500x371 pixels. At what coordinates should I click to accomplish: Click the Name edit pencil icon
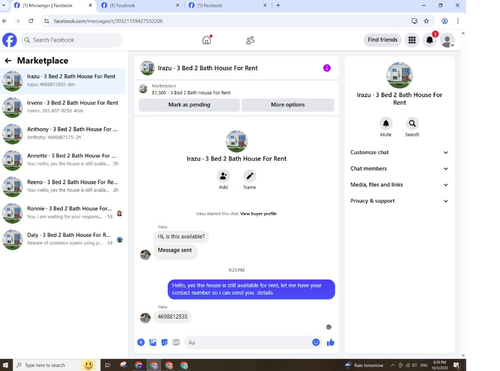(x=250, y=176)
